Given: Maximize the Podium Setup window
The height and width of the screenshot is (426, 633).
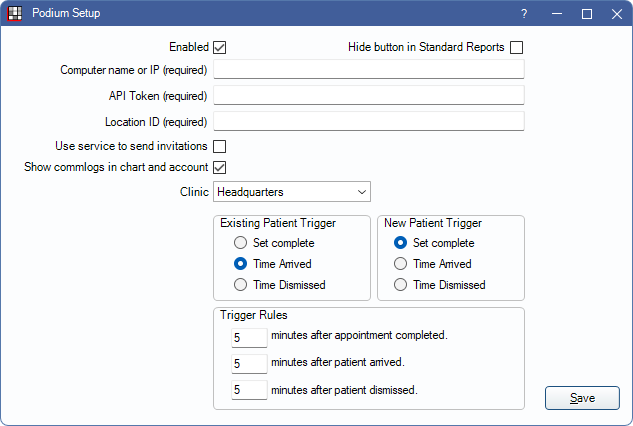Looking at the screenshot, I should click(x=587, y=14).
